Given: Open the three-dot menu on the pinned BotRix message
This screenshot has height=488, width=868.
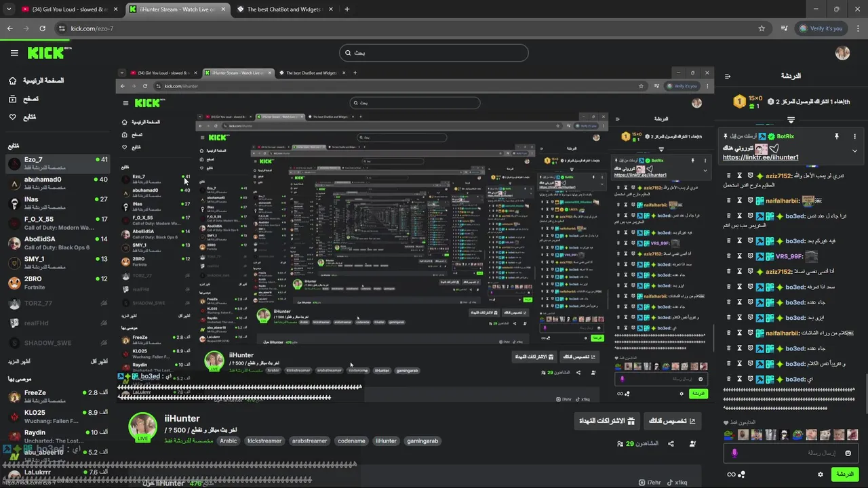Looking at the screenshot, I should pos(854,136).
